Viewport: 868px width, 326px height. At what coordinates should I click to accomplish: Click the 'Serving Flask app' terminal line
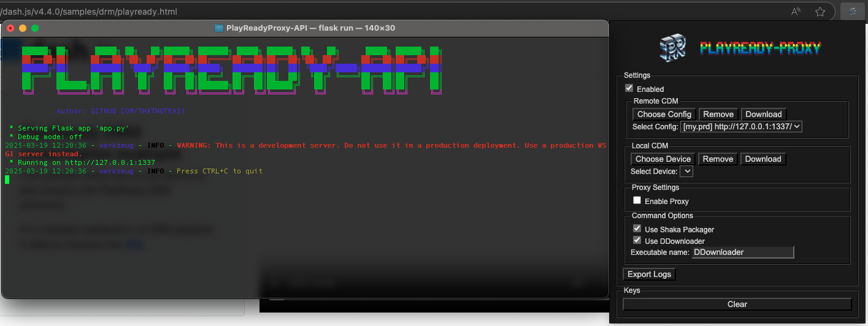pos(69,129)
